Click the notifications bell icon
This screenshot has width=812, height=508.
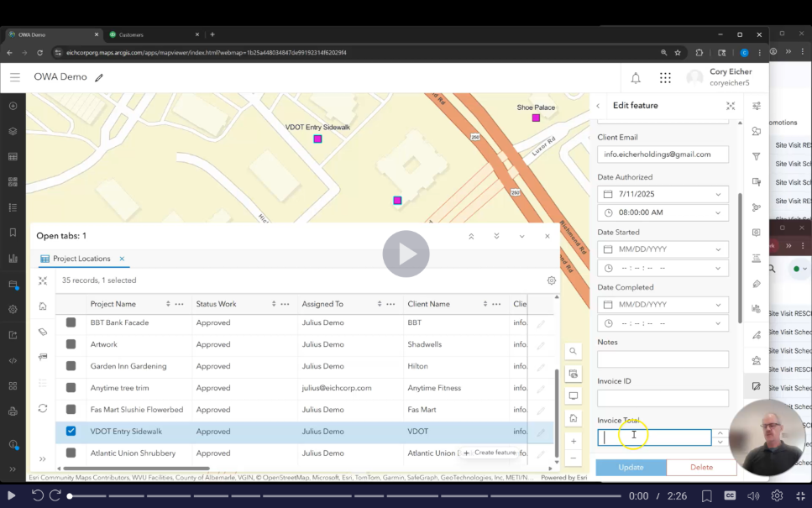(636, 78)
